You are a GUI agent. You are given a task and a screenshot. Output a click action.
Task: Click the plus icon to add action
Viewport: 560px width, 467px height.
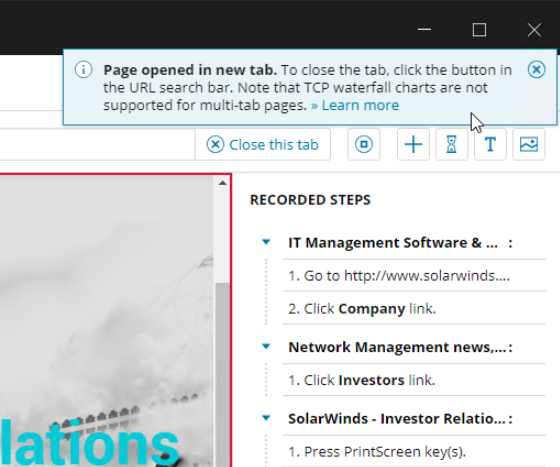pyautogui.click(x=413, y=145)
